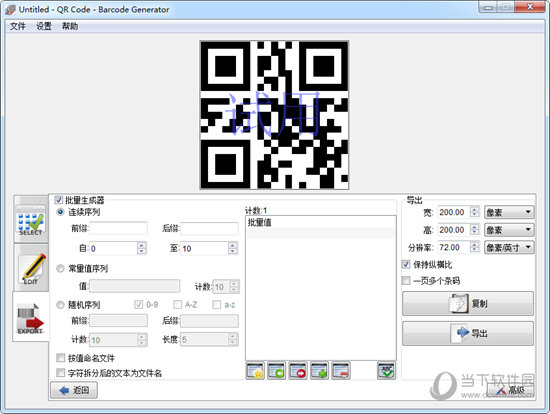This screenshot has width=550, height=414.
Task: Click the green checkmark validate list icon
Action: point(387,371)
